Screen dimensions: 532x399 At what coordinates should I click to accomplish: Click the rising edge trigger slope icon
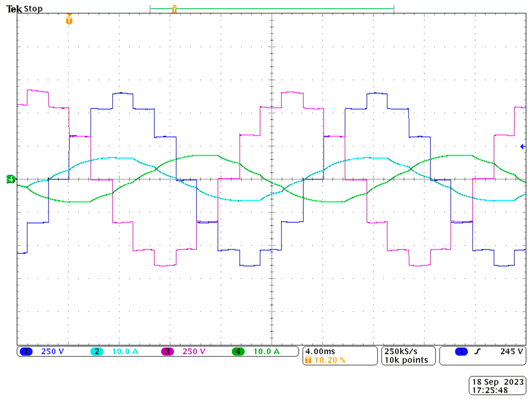477,352
